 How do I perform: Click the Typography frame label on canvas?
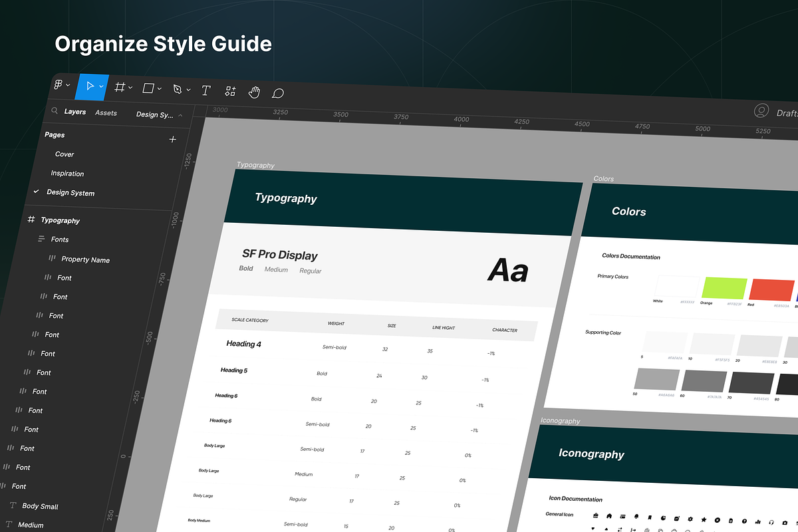coord(255,165)
